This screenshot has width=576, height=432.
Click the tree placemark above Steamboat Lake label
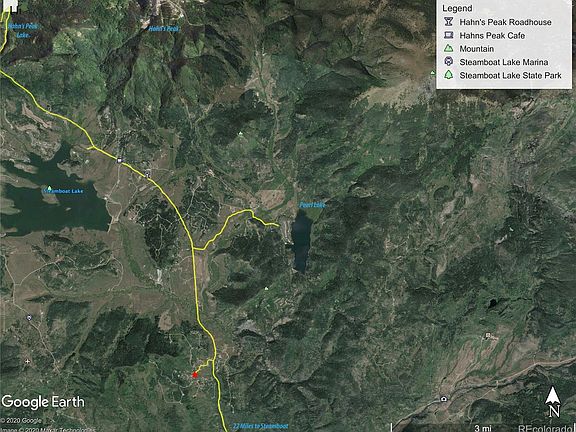point(50,188)
